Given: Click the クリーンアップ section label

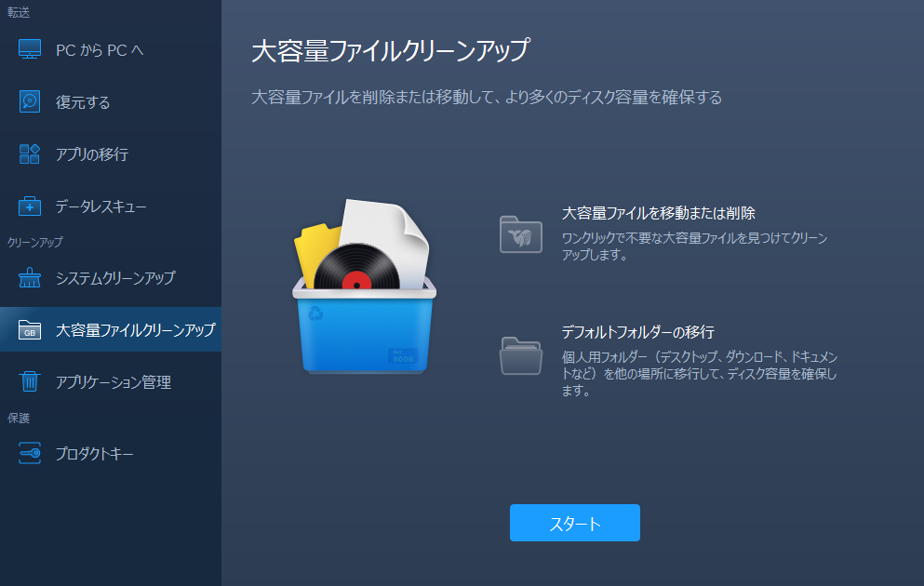Looking at the screenshot, I should pos(34,242).
